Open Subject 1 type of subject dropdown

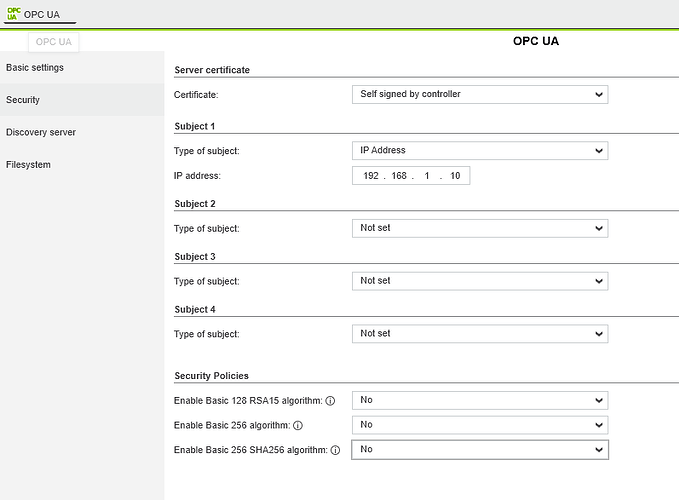480,151
